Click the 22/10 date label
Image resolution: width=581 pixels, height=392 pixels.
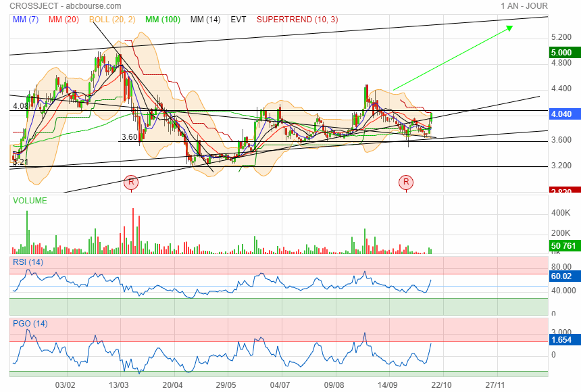pyautogui.click(x=442, y=385)
